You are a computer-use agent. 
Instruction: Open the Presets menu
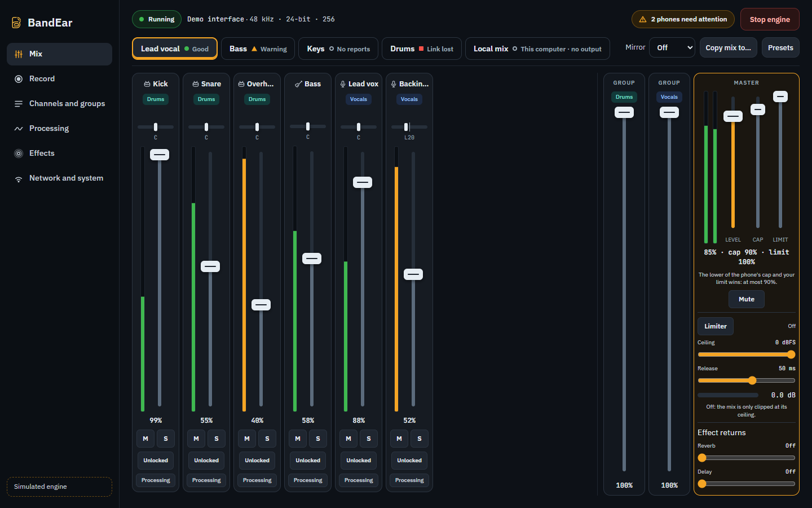(x=780, y=48)
